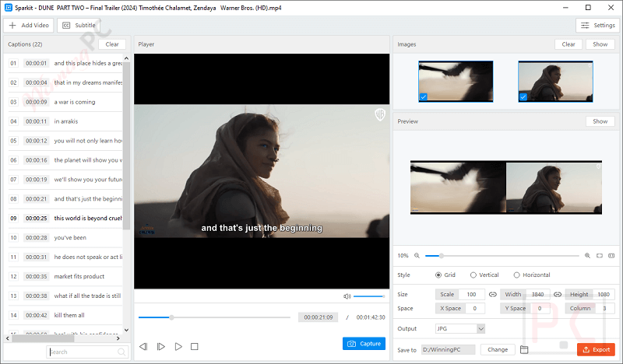Select caption 'in arrakis'
The image size is (623, 364).
65,121
